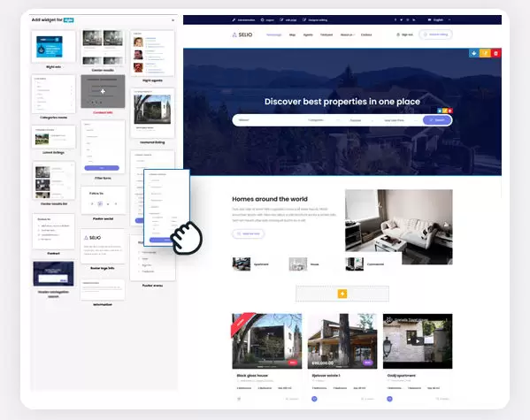Click the purple Search button
This screenshot has width=530, height=420.
click(437, 120)
